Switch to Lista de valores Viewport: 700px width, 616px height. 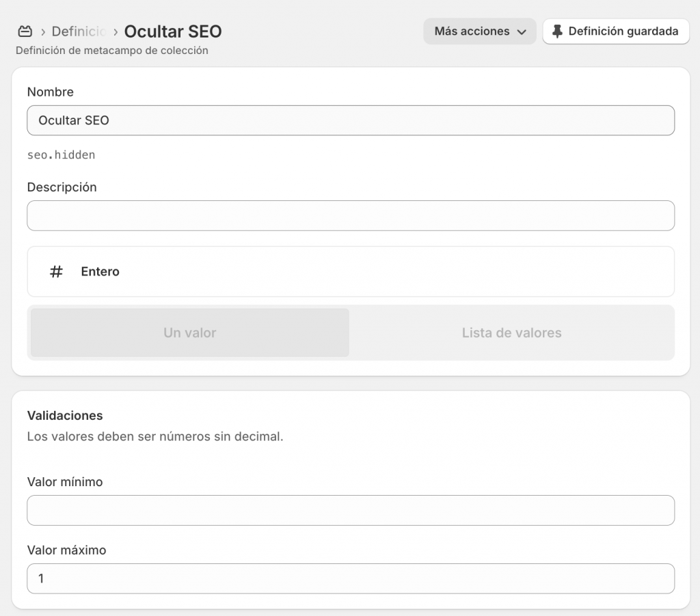pyautogui.click(x=511, y=333)
